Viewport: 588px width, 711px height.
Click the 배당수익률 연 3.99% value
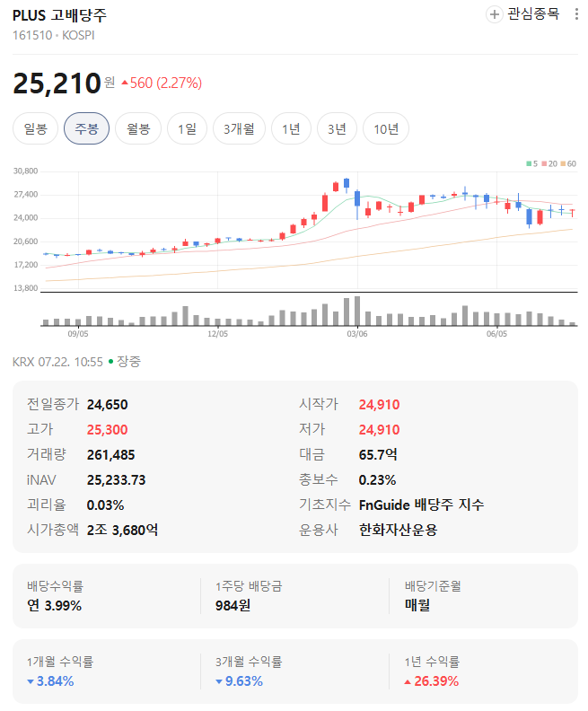pyautogui.click(x=54, y=606)
